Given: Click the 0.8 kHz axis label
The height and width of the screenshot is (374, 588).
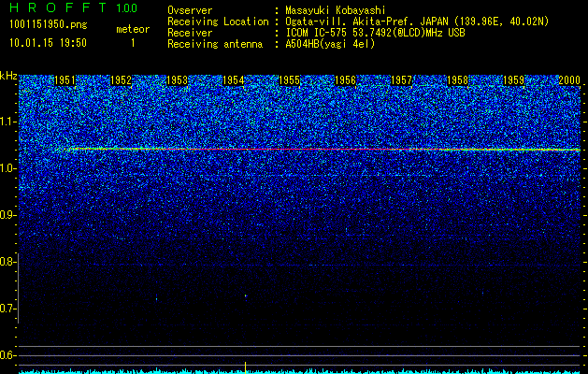Looking at the screenshot, I should [7, 262].
